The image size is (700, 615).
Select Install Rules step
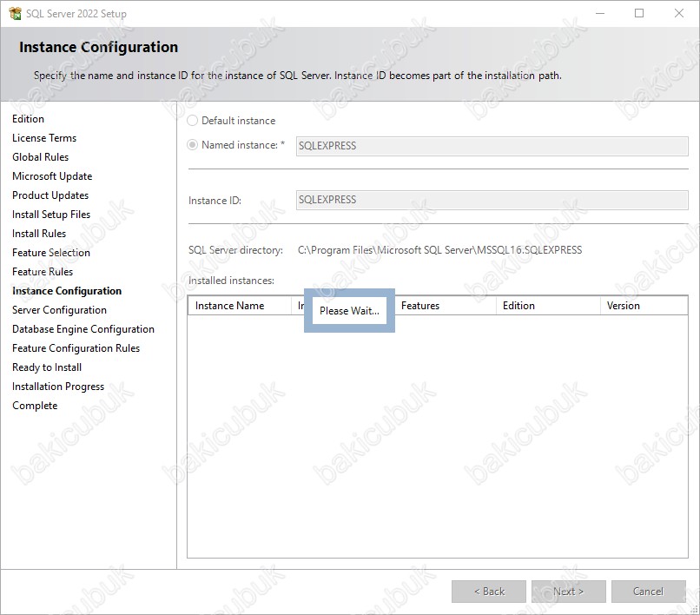[39, 234]
